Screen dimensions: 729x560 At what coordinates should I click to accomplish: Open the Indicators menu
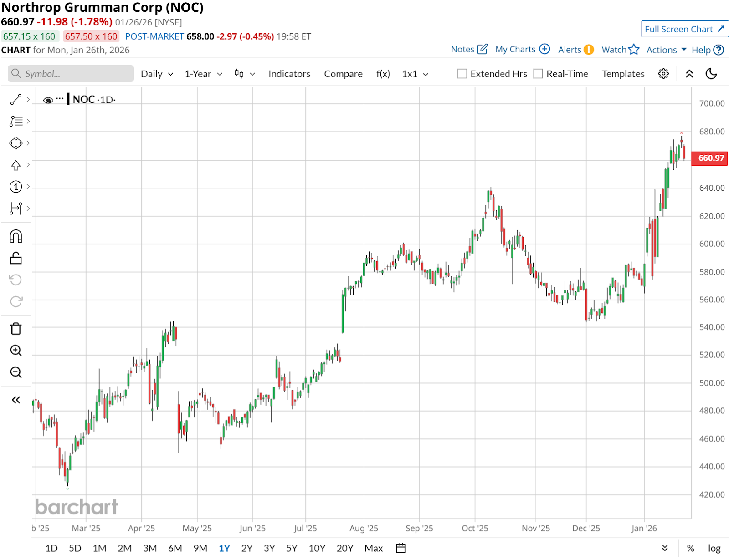pos(289,73)
